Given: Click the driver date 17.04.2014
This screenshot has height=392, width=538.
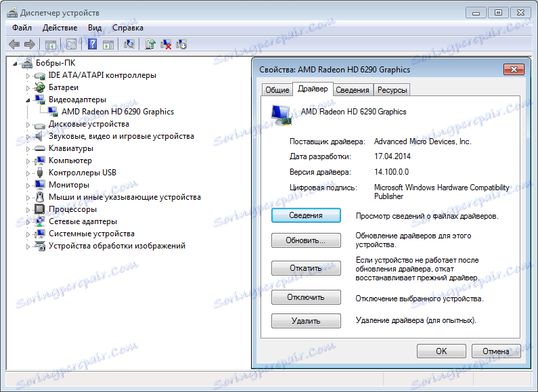Looking at the screenshot, I should [x=393, y=156].
